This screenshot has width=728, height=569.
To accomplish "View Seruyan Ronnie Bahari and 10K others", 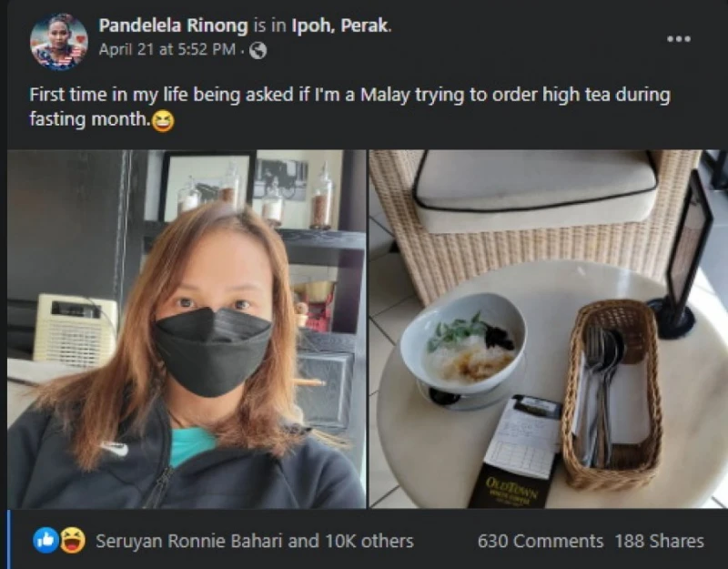I will point(255,541).
